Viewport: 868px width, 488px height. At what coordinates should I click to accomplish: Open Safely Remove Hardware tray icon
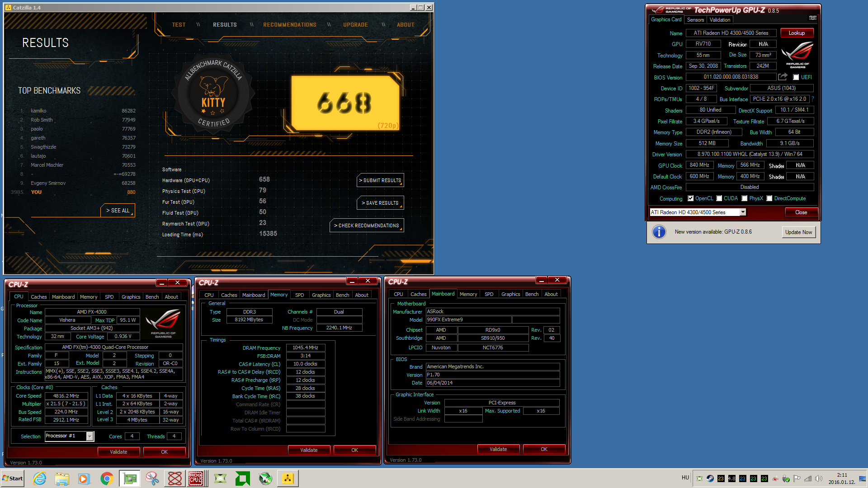[786, 479]
